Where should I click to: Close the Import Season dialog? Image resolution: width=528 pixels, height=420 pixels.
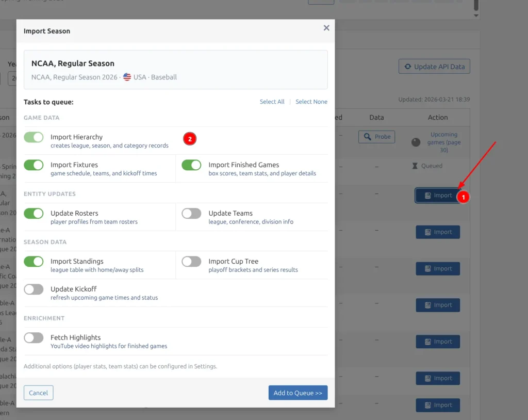pos(326,28)
